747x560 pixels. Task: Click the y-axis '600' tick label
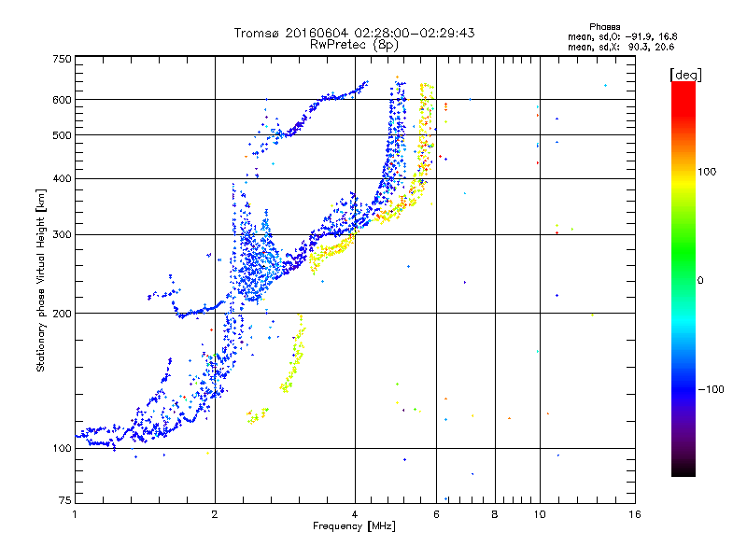tap(63, 100)
